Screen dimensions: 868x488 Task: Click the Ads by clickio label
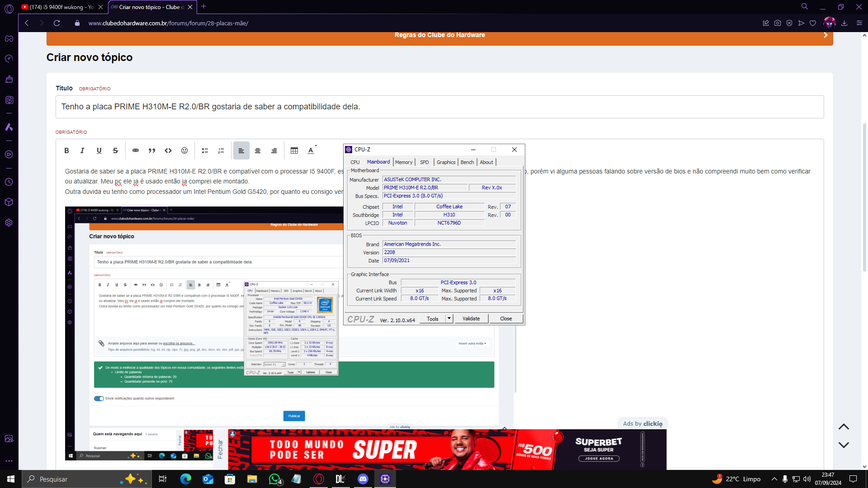click(x=642, y=424)
